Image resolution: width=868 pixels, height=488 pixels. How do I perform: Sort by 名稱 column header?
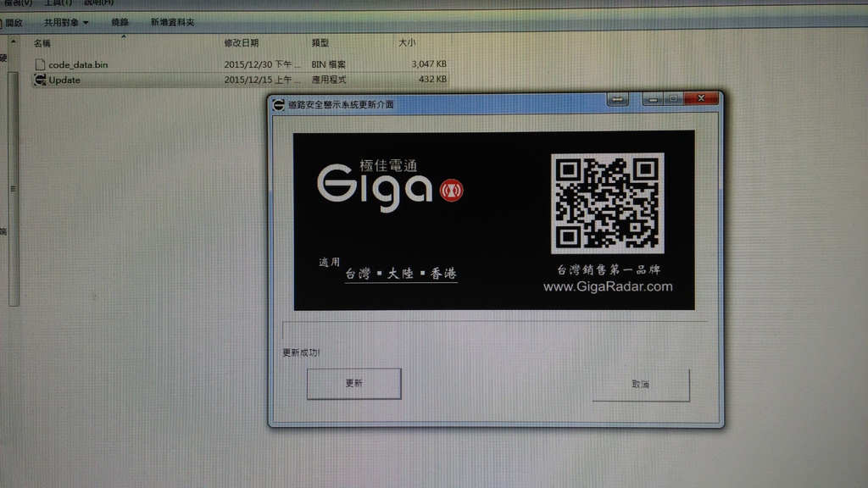(42, 43)
